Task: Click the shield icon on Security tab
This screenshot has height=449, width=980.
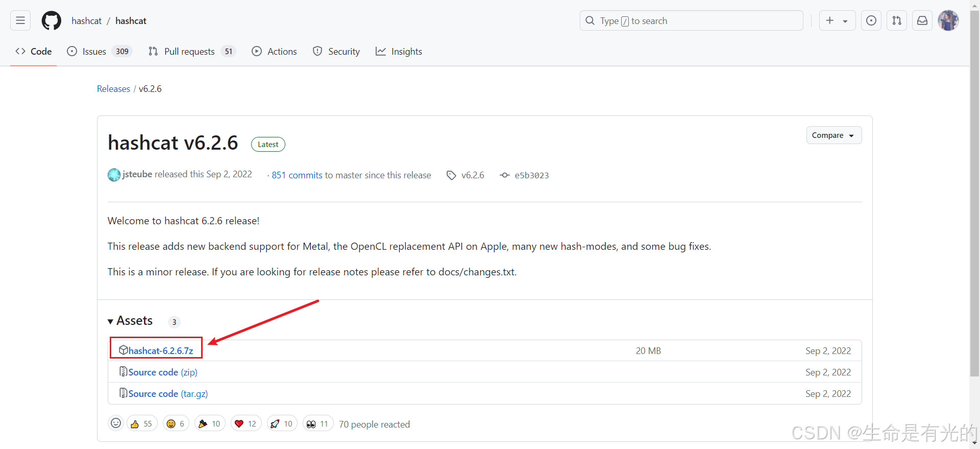Action: pyautogui.click(x=317, y=51)
